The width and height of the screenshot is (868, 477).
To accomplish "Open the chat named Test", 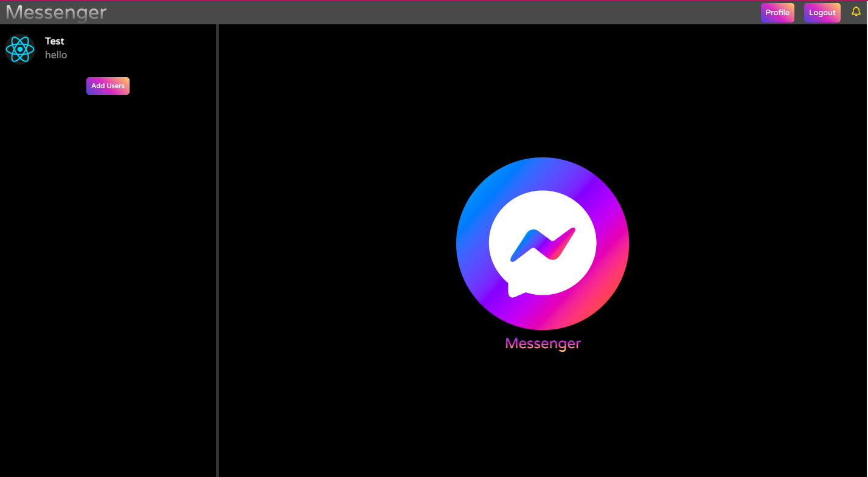I will pos(108,49).
